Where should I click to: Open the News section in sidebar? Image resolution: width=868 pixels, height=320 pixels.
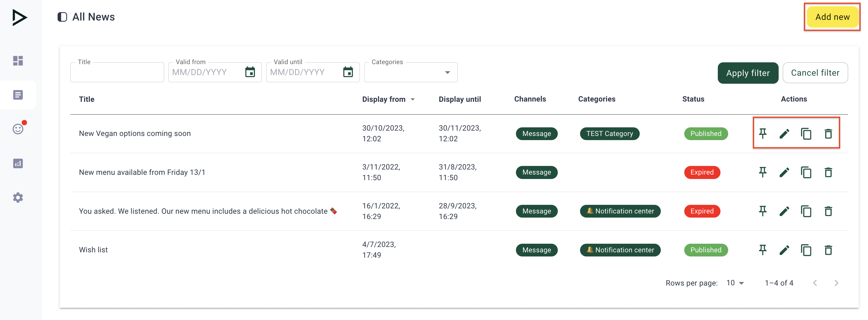coord(18,95)
